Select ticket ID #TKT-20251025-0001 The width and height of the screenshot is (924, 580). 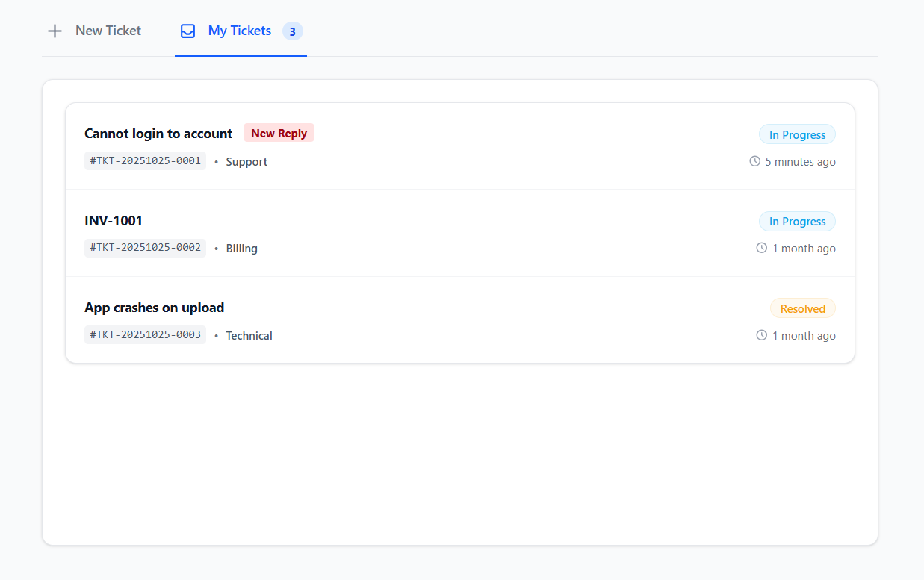pos(145,161)
